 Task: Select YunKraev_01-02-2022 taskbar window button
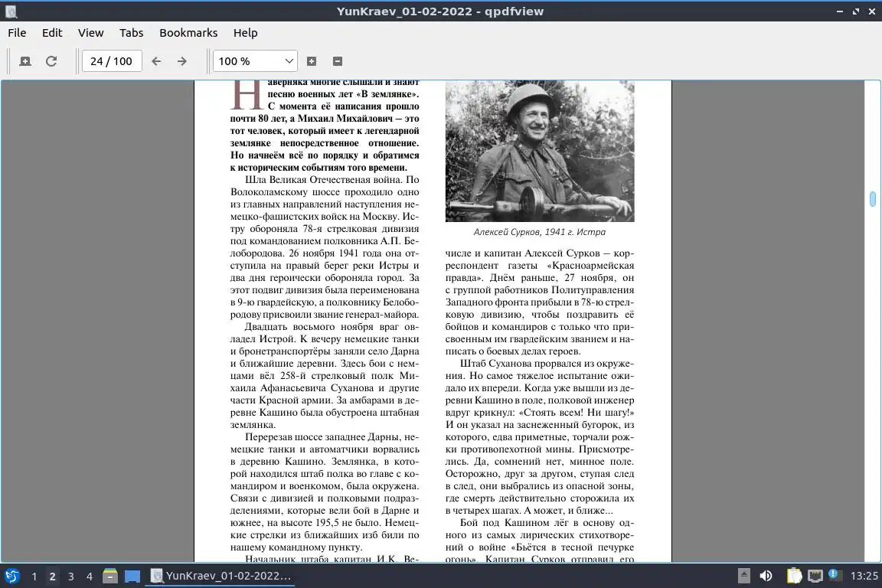point(220,576)
